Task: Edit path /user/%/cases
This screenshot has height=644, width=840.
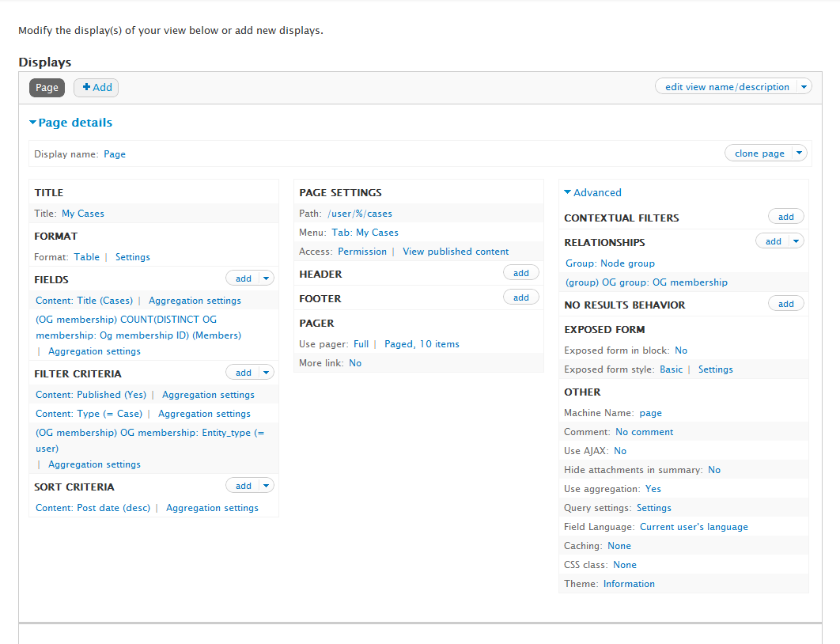Action: click(x=360, y=214)
